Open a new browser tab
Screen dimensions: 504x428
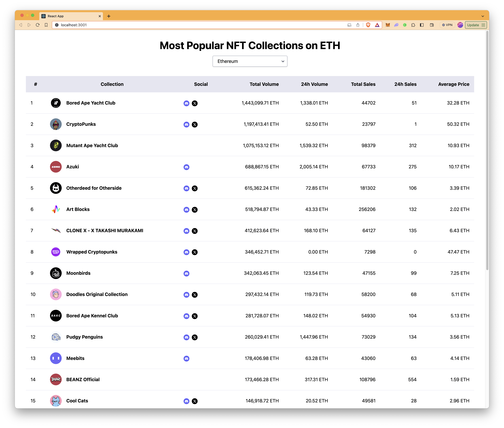pos(109,16)
